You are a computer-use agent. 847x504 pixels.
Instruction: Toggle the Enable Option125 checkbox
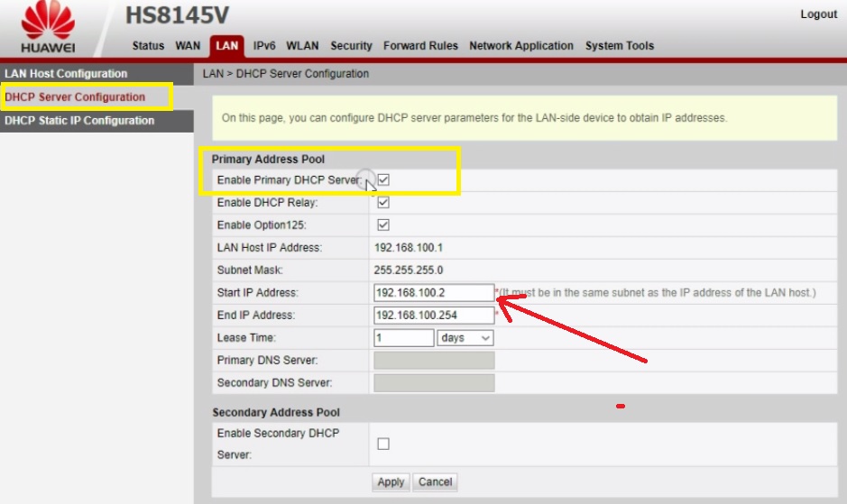(383, 225)
